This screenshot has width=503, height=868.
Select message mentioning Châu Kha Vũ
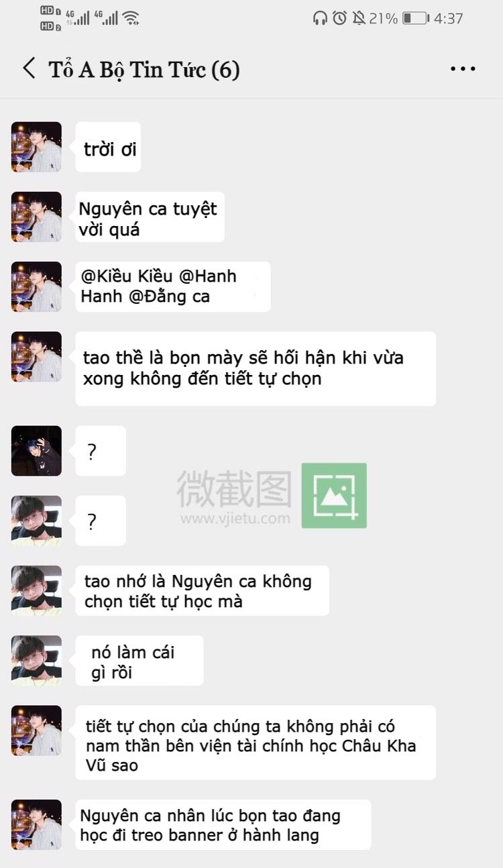tap(256, 743)
